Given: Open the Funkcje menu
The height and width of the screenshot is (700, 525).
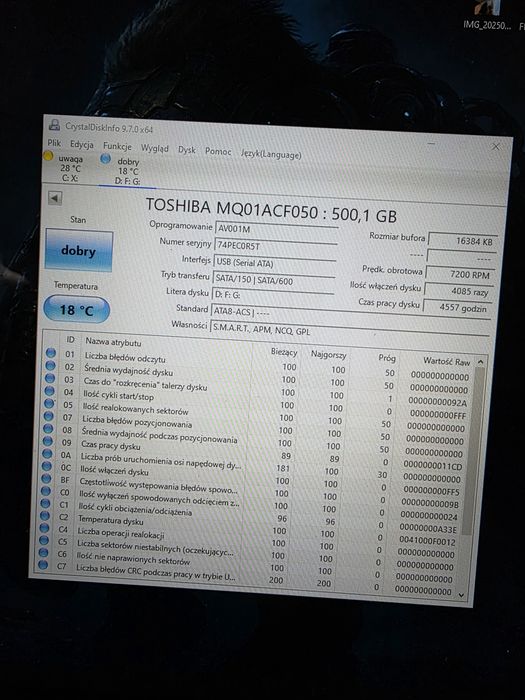Looking at the screenshot, I should pos(117,146).
